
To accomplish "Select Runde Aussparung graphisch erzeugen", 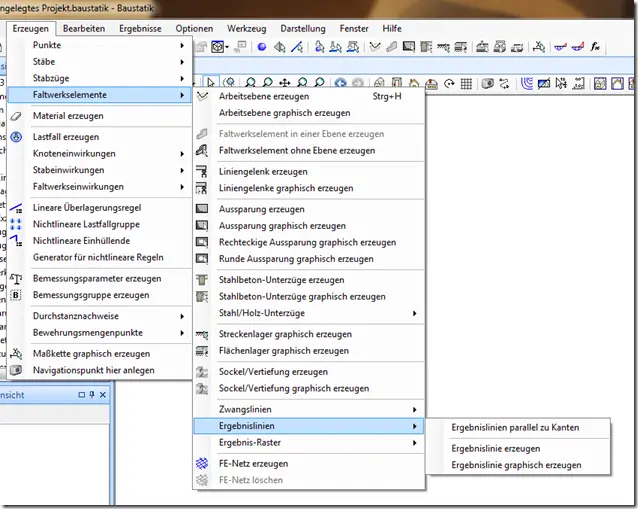I will click(x=309, y=259).
